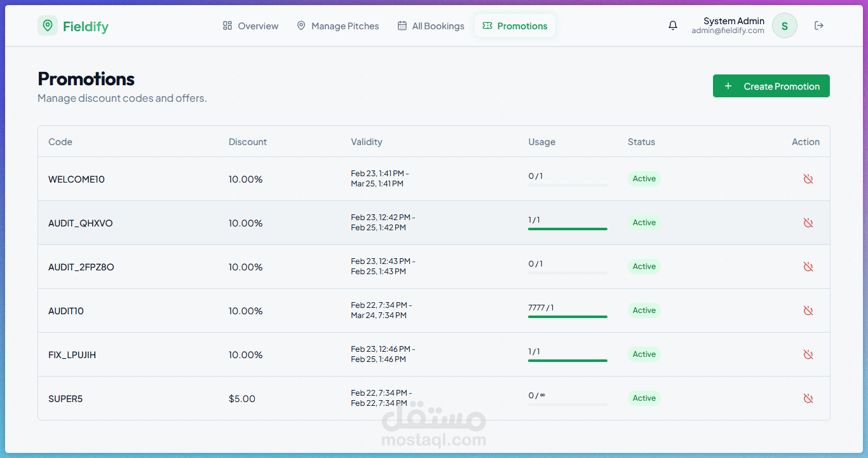Click the Create Promotion button
The height and width of the screenshot is (458, 868).
pyautogui.click(x=771, y=87)
